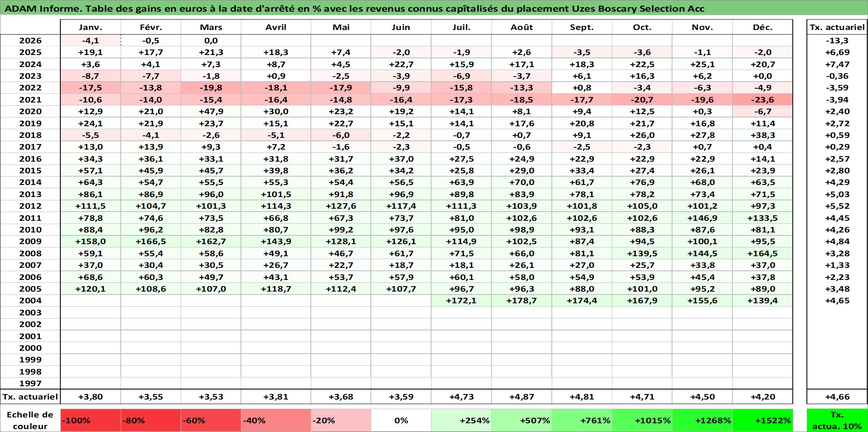
Task: Click the 'Echelle de couleur' label
Action: [30, 420]
